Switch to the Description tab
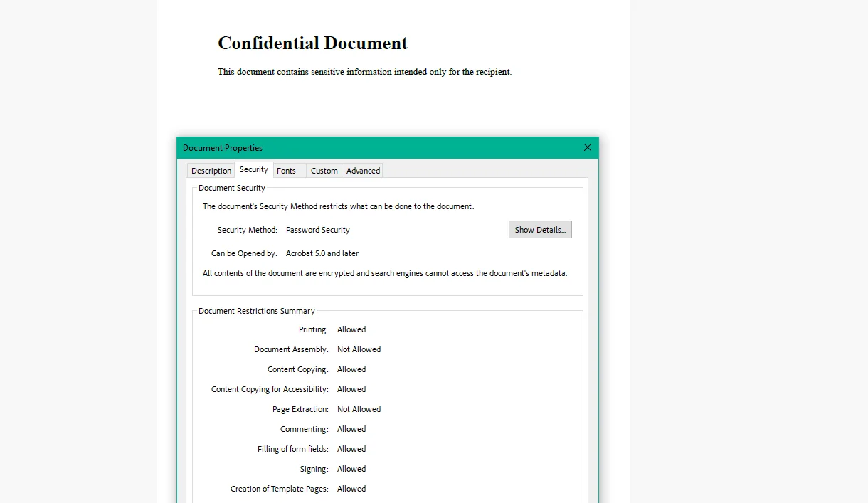The height and width of the screenshot is (503, 868). click(211, 171)
